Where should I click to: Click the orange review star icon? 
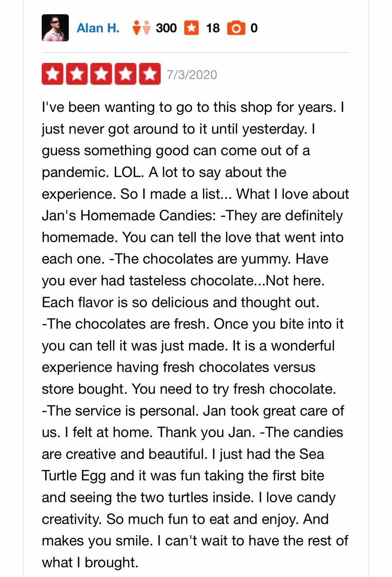tap(192, 28)
